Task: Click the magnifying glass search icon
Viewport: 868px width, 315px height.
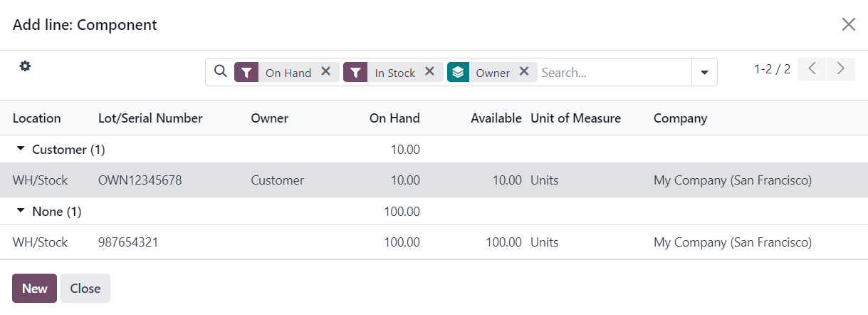Action: [221, 72]
